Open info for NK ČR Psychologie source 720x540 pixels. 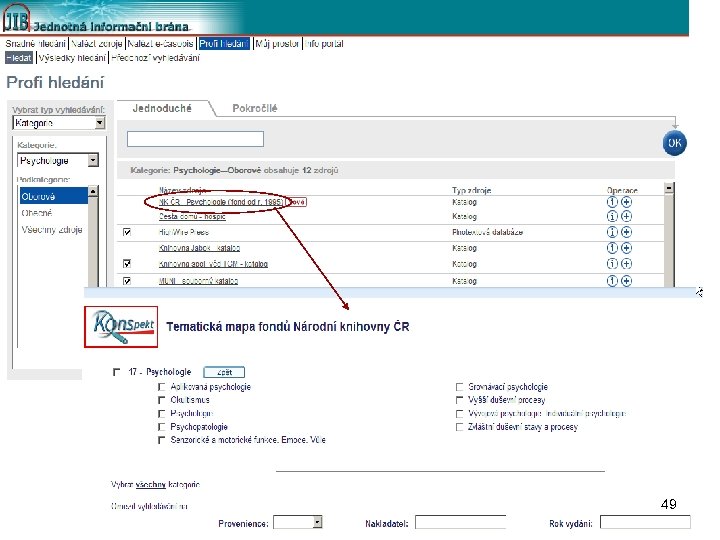(x=612, y=202)
